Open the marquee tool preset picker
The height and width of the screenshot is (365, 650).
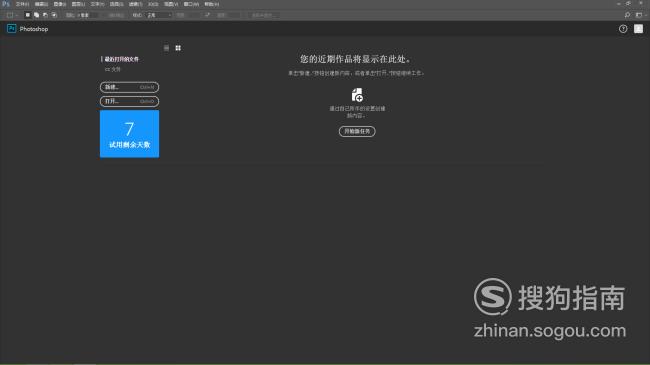(12, 15)
